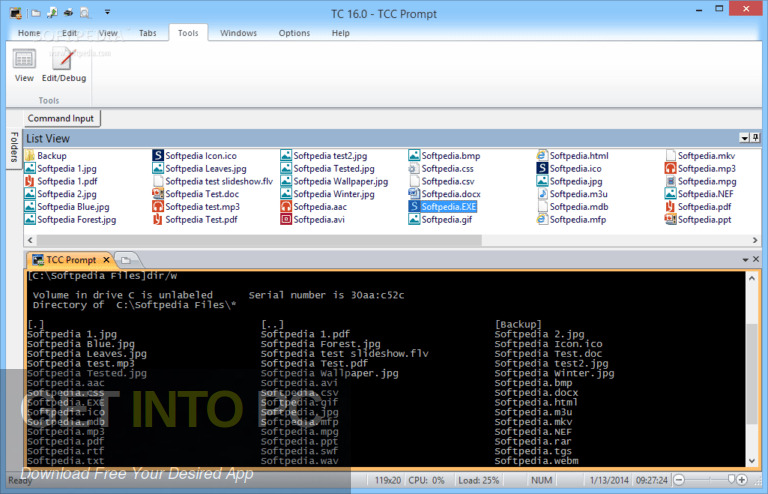Select Softpedia.pdf file in list view

(x=698, y=207)
